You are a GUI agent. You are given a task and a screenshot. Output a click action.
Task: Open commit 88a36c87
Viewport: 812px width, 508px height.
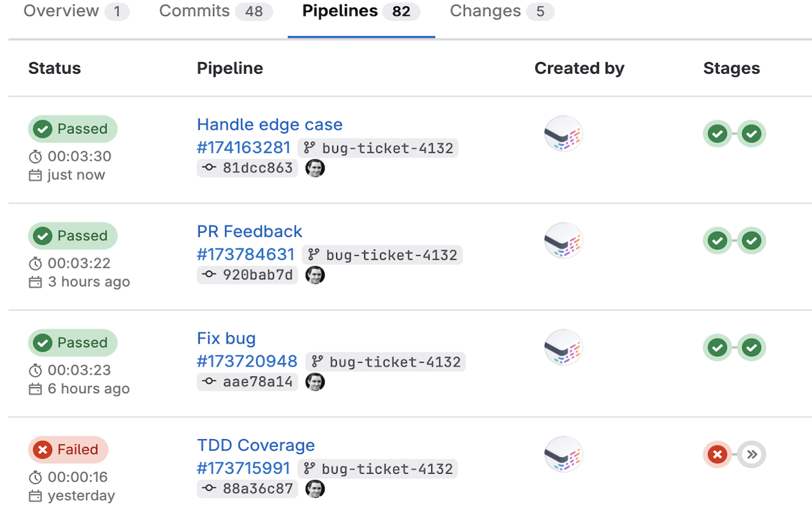pyautogui.click(x=247, y=488)
